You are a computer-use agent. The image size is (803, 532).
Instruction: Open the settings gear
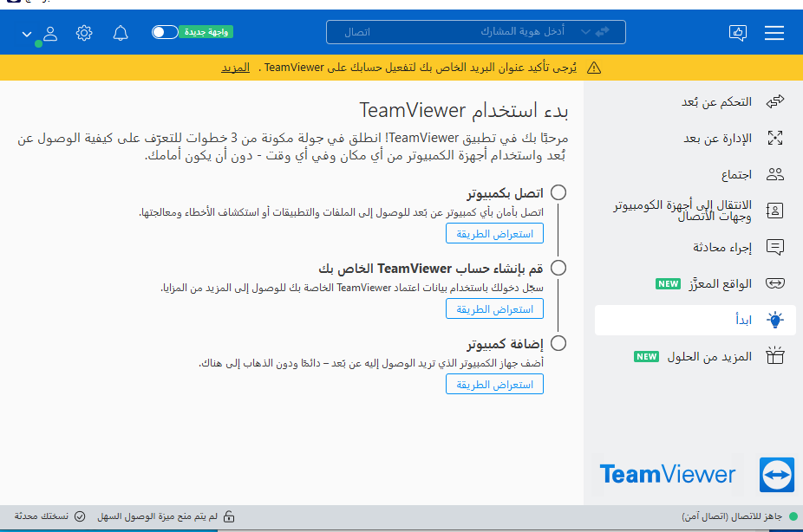[84, 33]
